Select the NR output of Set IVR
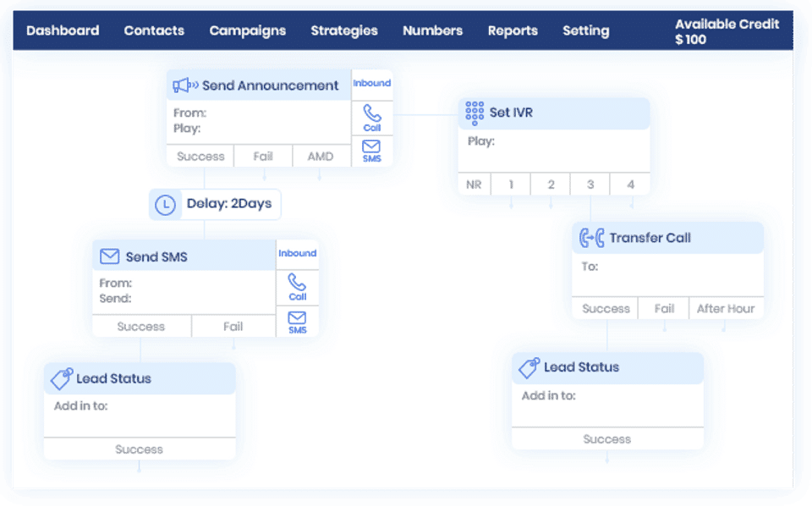Image resolution: width=812 pixels, height=518 pixels. 474,185
